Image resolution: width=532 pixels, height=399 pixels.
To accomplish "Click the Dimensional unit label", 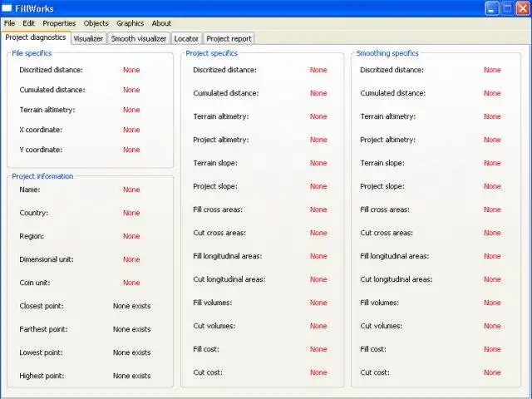I will [x=47, y=259].
